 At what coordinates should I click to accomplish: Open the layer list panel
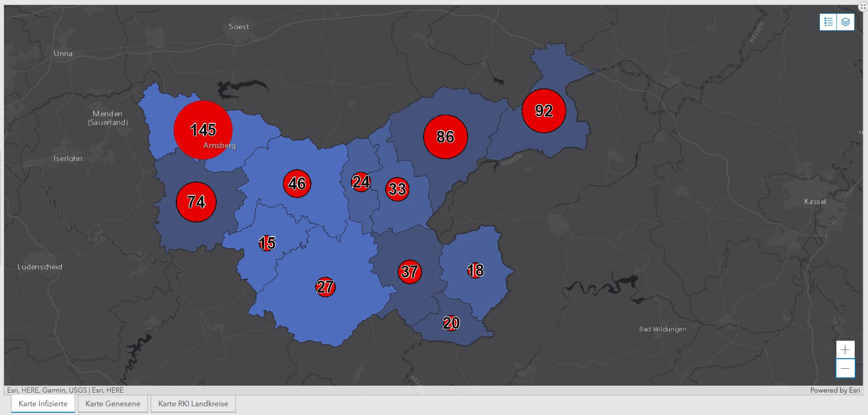pos(846,22)
